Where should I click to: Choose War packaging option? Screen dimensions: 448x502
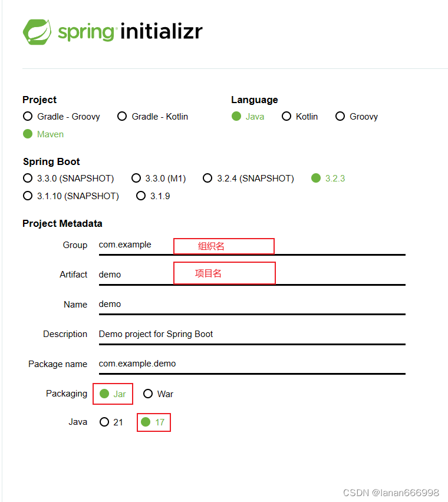[158, 394]
